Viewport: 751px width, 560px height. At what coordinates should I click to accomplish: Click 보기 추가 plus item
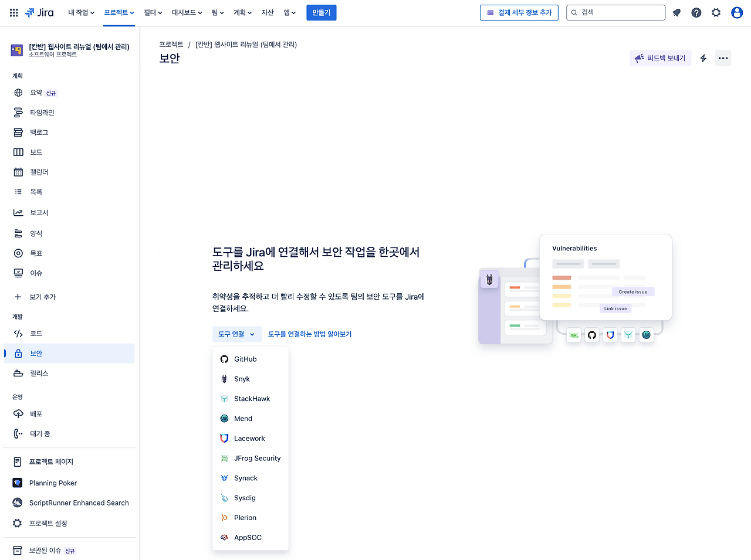tap(69, 297)
